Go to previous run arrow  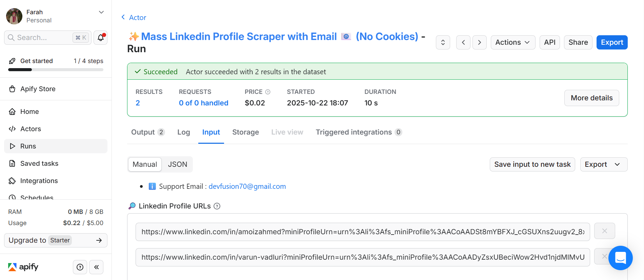(x=463, y=42)
